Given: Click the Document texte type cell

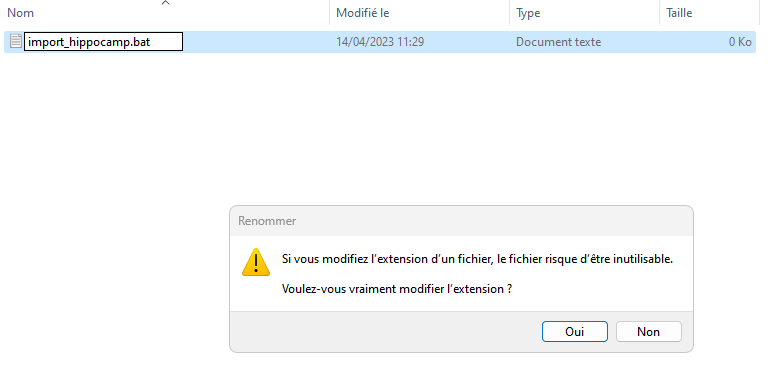Looking at the screenshot, I should (x=558, y=42).
